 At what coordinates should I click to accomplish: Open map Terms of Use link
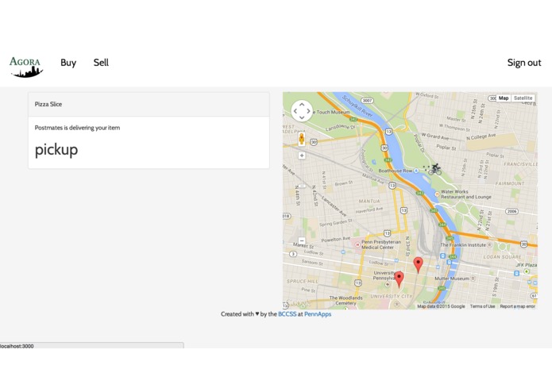click(x=482, y=306)
